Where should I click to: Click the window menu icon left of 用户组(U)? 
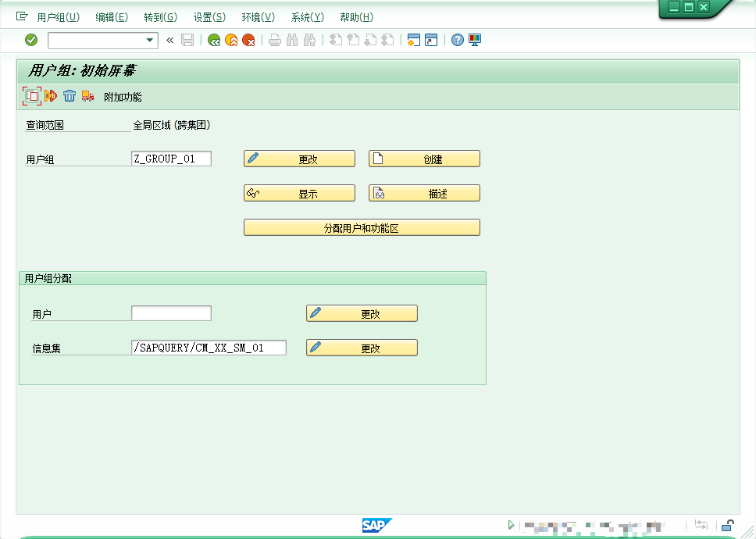[x=22, y=16]
